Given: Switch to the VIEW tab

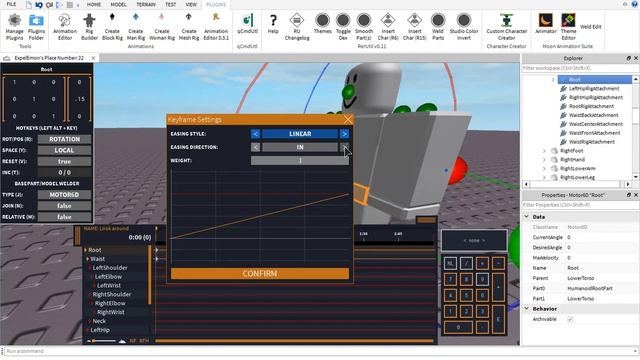Looking at the screenshot, I should [x=191, y=4].
